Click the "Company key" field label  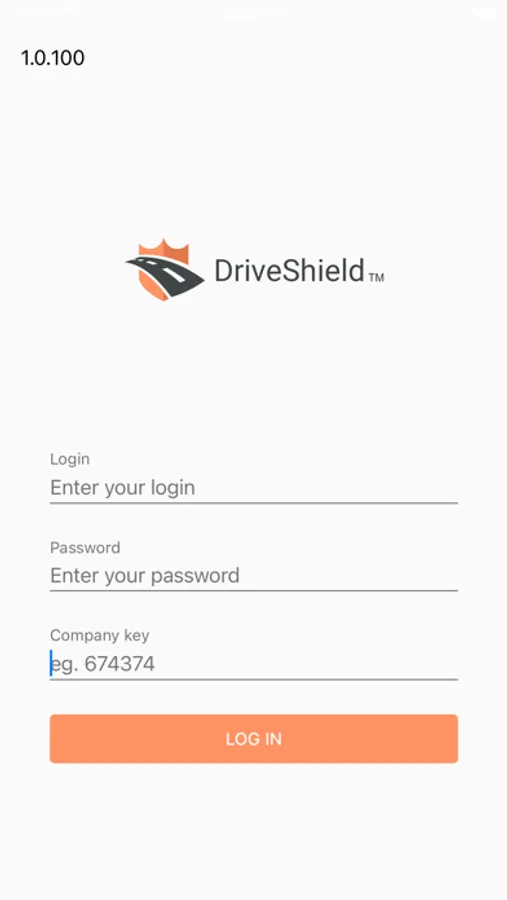[x=100, y=635]
